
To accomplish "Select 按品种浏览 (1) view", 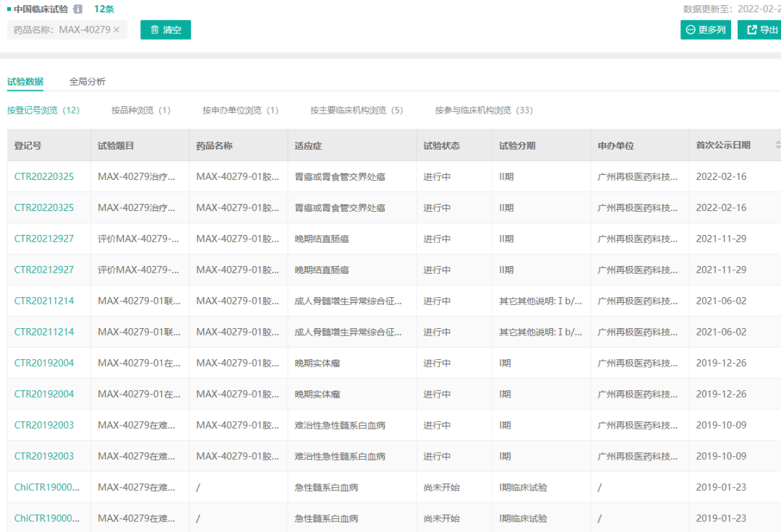I will [x=141, y=111].
